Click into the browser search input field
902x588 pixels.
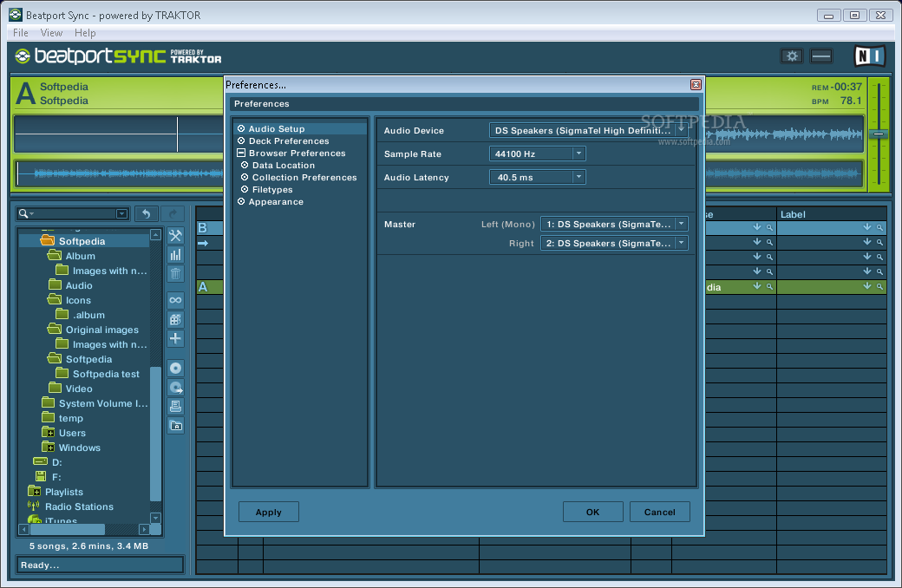(75, 214)
